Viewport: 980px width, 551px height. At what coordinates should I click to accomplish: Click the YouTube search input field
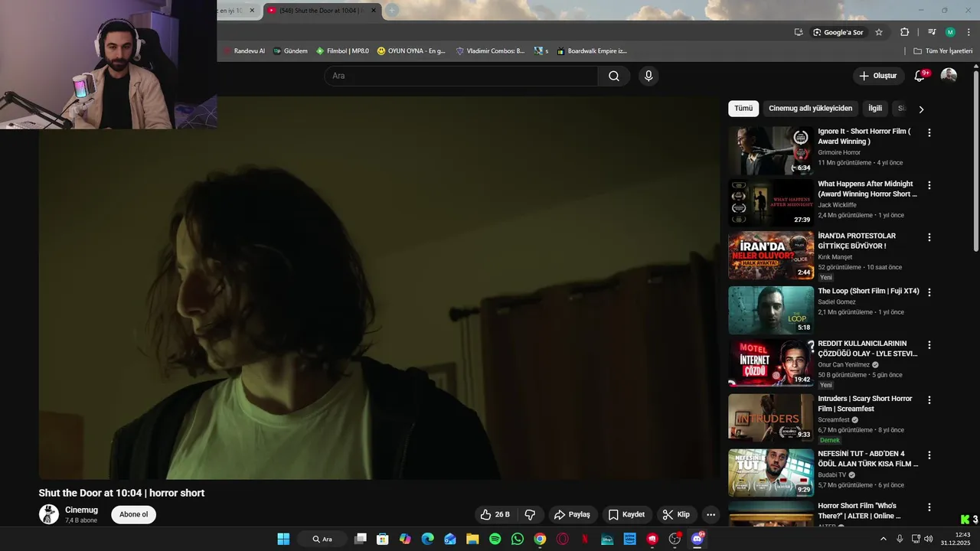461,76
